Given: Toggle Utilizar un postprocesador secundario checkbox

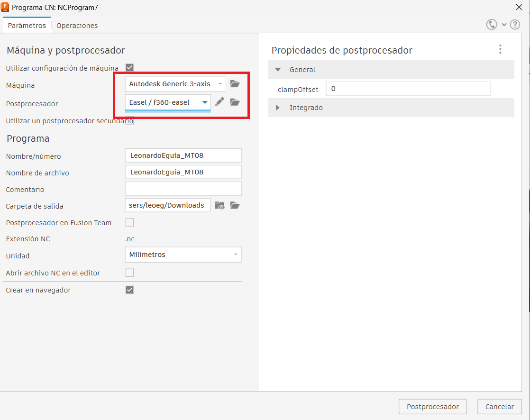Looking at the screenshot, I should [x=130, y=120].
